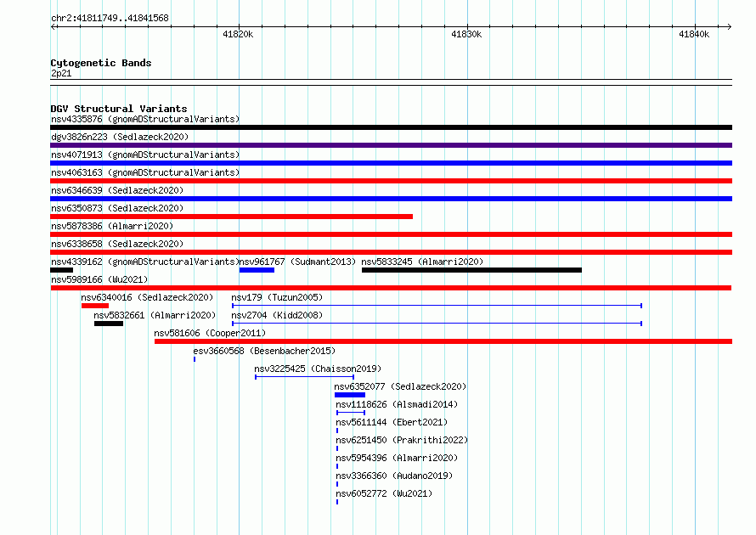Click blue bar under nsv6352077

click(x=350, y=395)
